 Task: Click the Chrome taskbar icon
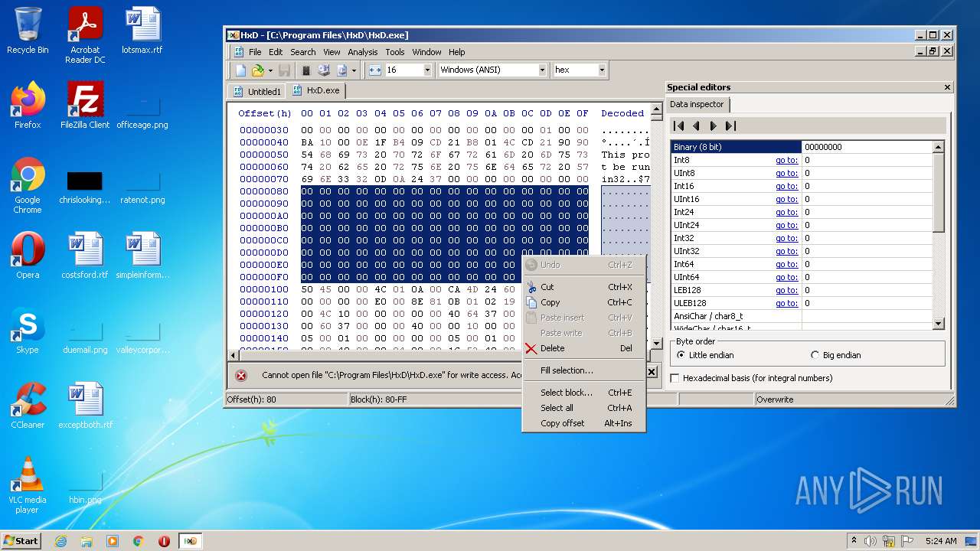138,541
